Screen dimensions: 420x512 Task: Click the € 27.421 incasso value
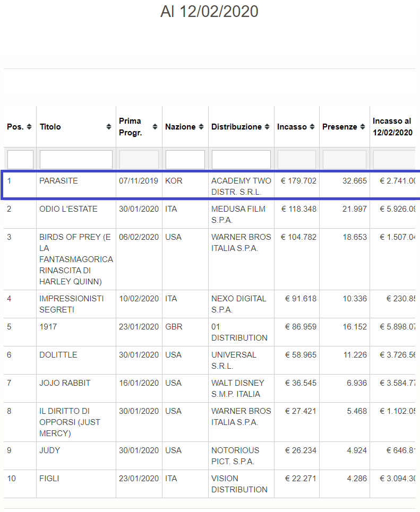tap(301, 411)
